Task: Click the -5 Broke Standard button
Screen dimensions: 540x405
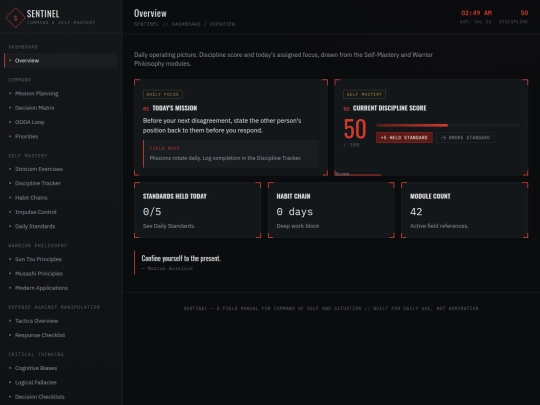Action: pyautogui.click(x=465, y=138)
